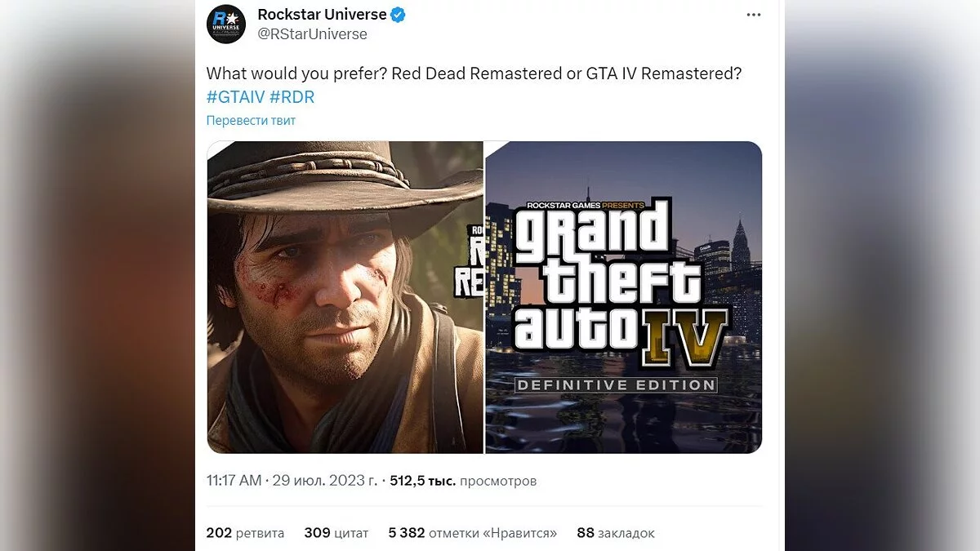Show the 5 382 отметки «Нравится» list
The width and height of the screenshot is (980, 551).
point(472,533)
